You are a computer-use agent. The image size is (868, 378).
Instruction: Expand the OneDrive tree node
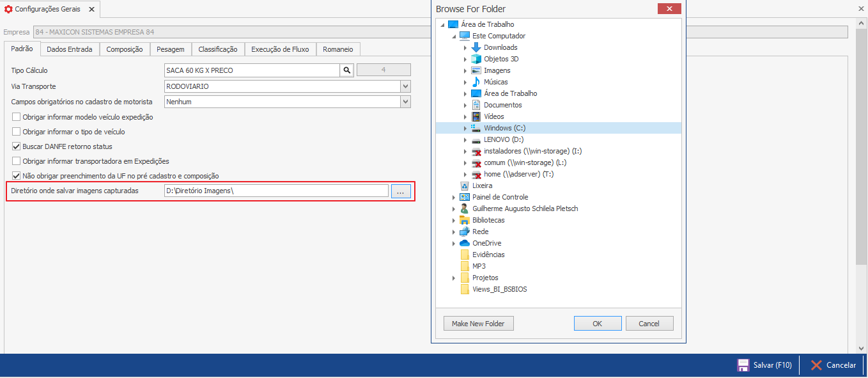coord(453,243)
